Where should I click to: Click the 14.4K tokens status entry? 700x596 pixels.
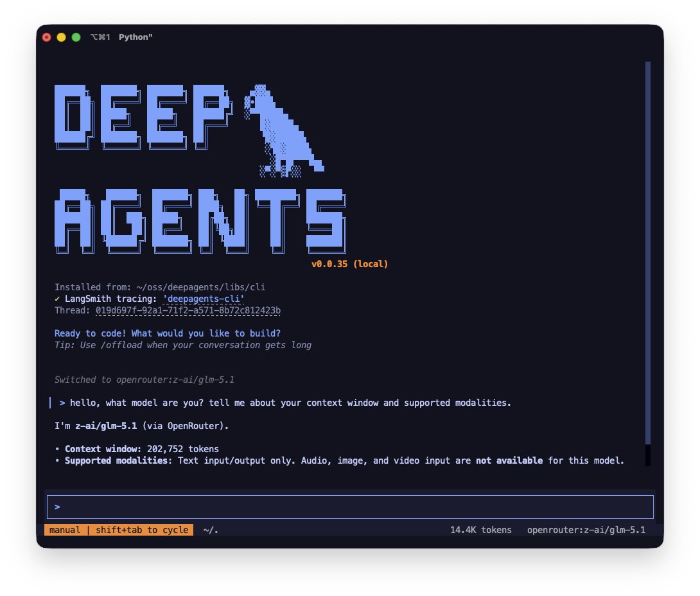click(480, 530)
